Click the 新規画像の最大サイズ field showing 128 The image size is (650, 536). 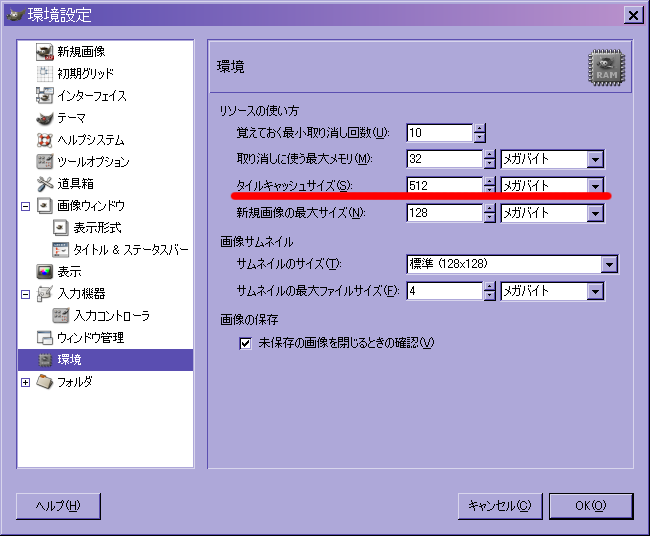445,213
